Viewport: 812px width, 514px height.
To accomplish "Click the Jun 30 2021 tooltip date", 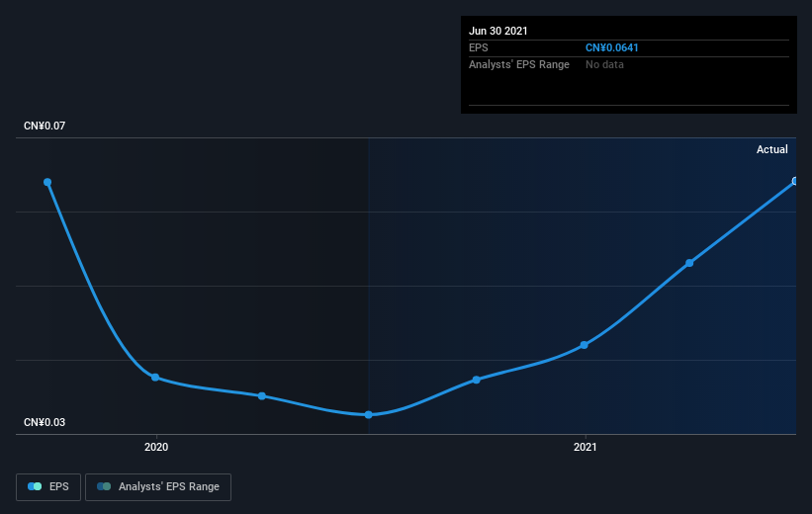I will click(498, 31).
